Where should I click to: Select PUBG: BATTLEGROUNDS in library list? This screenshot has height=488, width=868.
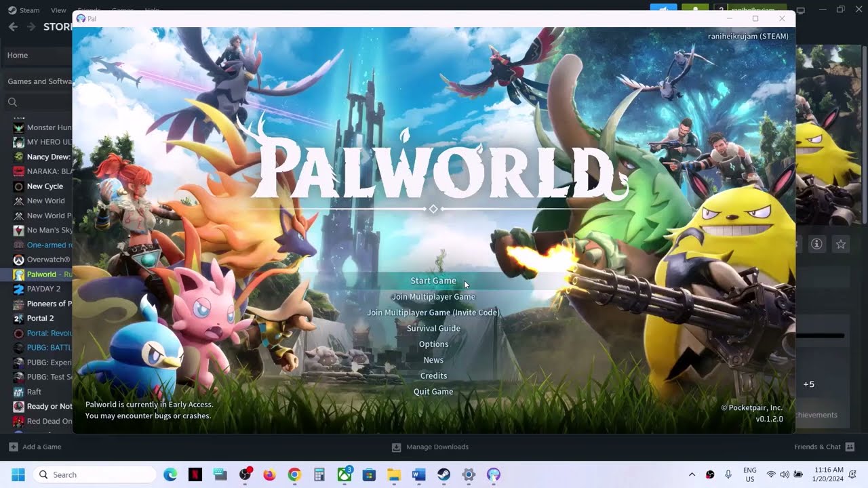[x=43, y=348]
